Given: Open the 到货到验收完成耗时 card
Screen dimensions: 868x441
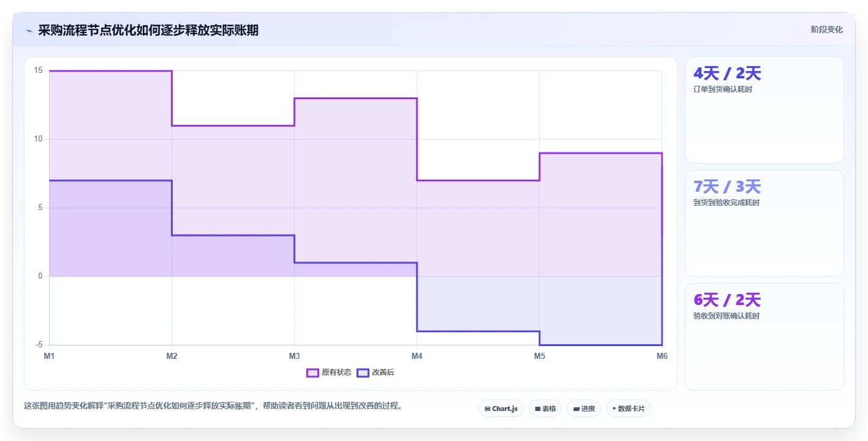Looking at the screenshot, I should pos(764,223).
